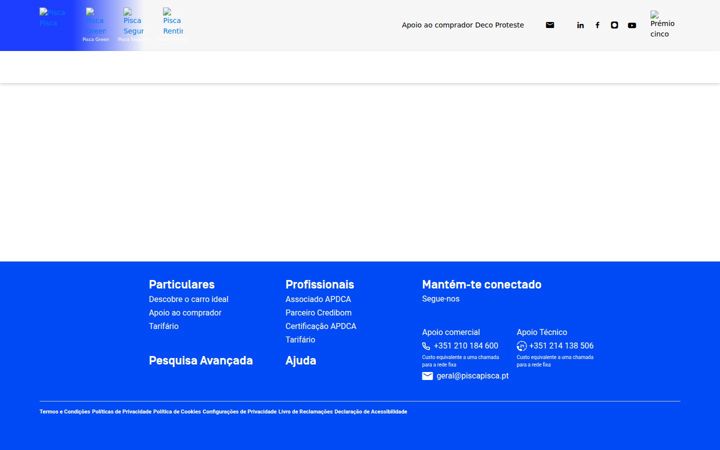Click the support icon beside +351 214 138 506

tap(521, 346)
